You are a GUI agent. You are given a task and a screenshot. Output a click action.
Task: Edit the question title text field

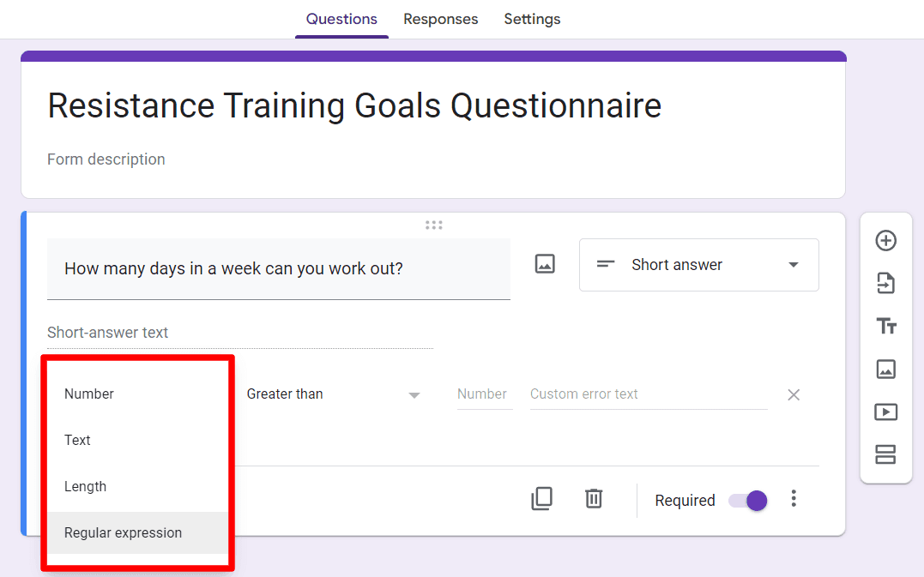(279, 269)
